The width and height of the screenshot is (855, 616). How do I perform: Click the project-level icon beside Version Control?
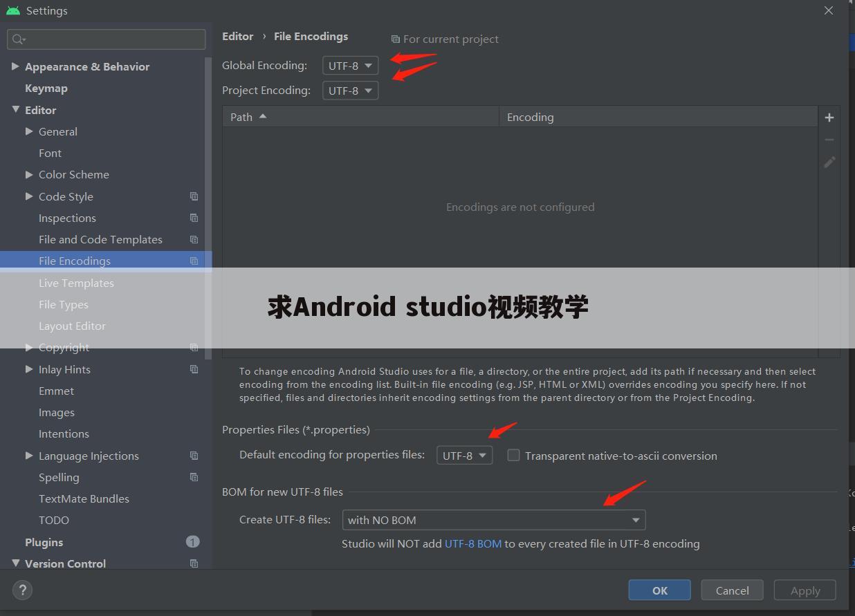(194, 563)
